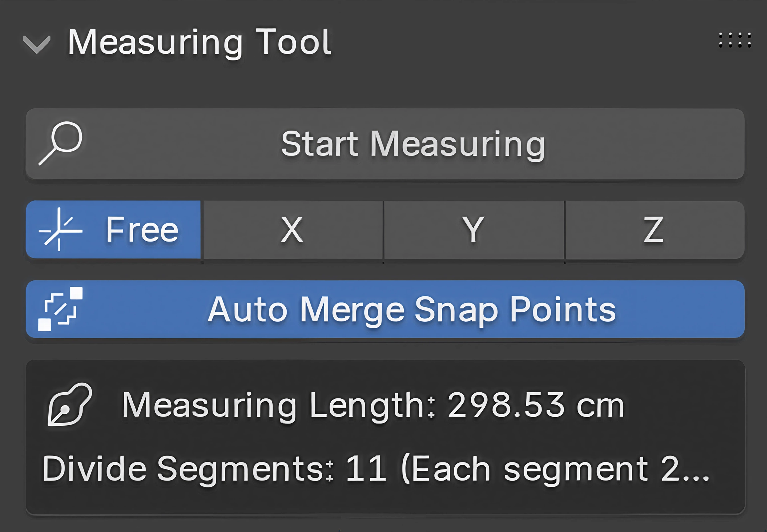The width and height of the screenshot is (767, 532).
Task: Constrain measuring to the Z axis
Action: point(655,230)
